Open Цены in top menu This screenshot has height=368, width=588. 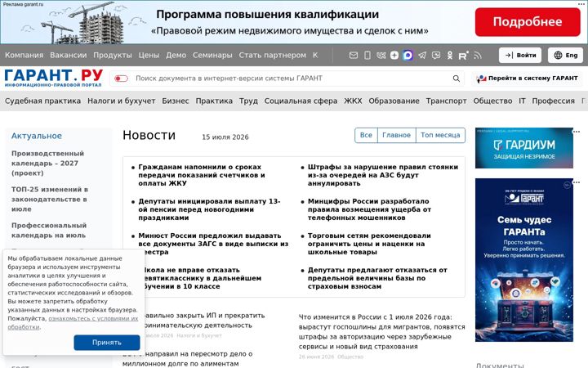(149, 56)
